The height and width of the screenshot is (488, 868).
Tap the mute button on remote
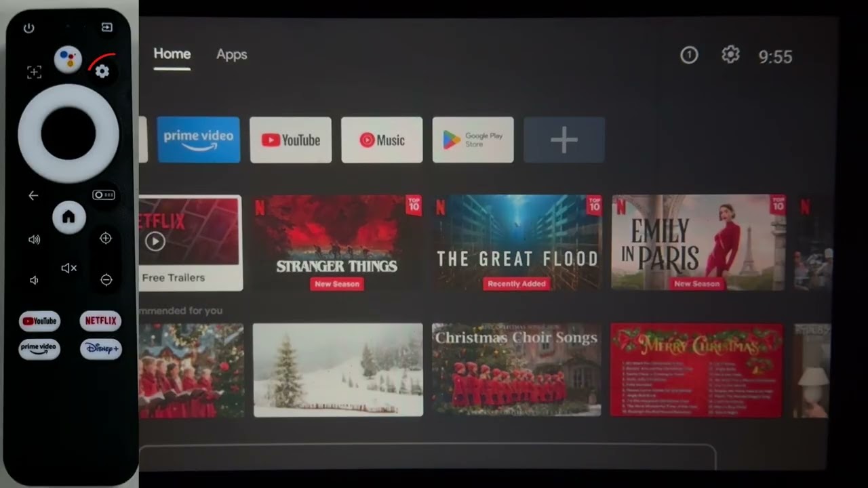click(x=69, y=268)
